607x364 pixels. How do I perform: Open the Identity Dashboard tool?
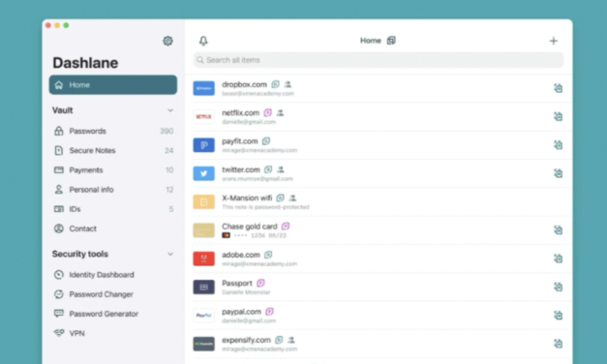click(113, 275)
